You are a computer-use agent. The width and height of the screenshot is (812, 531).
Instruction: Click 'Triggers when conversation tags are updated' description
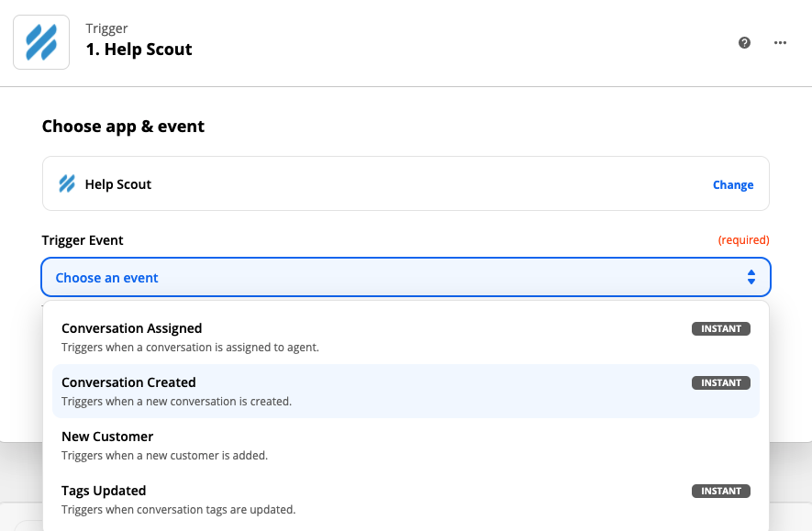179,510
